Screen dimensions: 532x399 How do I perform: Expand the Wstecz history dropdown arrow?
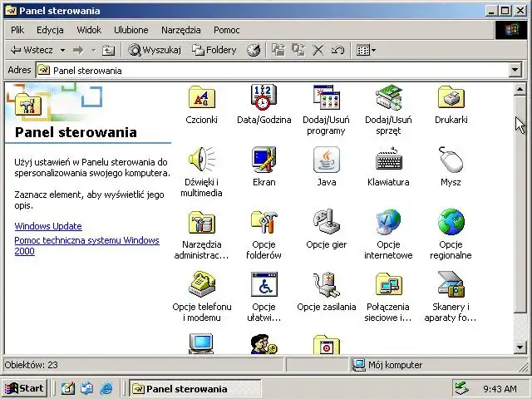63,50
